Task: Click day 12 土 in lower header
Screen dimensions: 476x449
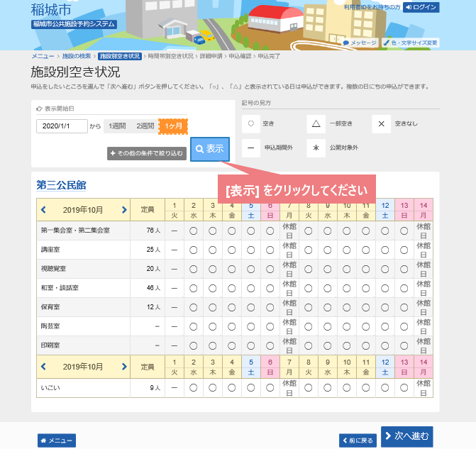Action: coord(385,367)
